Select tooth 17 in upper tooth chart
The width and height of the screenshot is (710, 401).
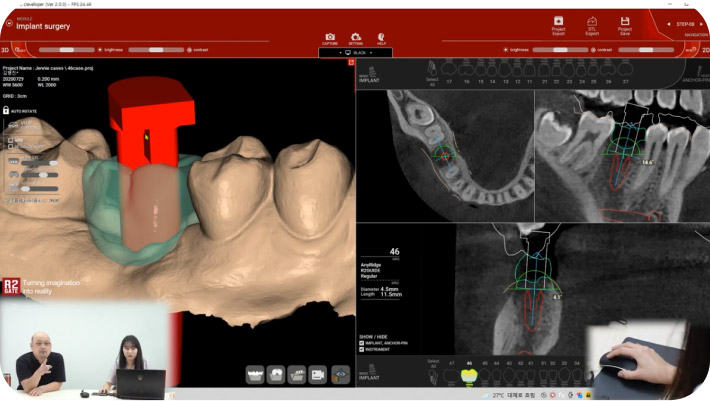450,72
